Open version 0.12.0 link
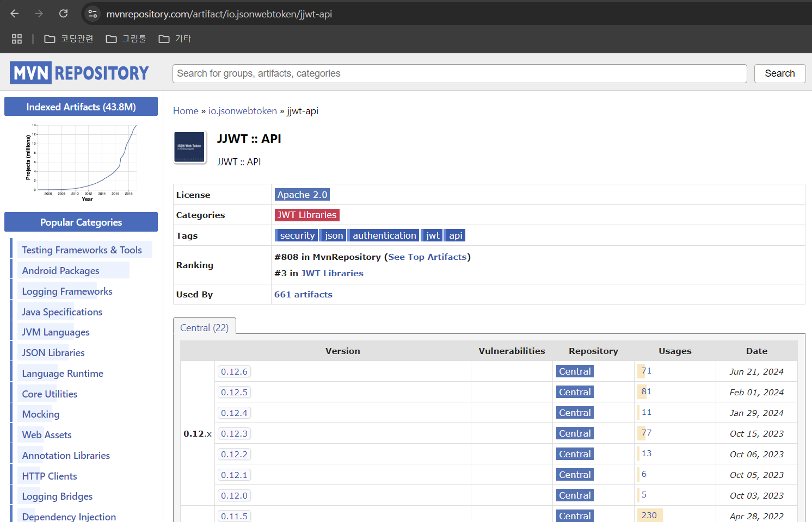 pyautogui.click(x=234, y=496)
